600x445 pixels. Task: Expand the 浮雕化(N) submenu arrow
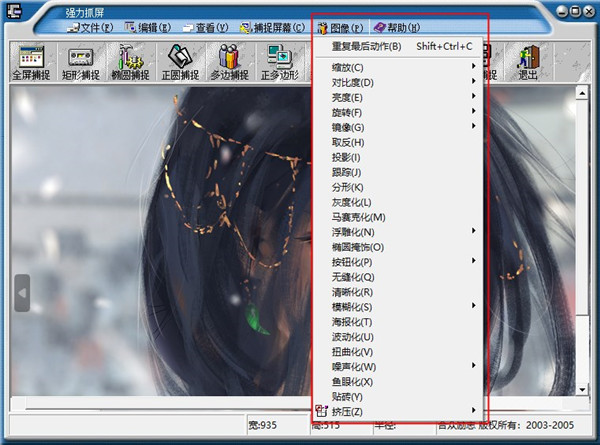(x=473, y=230)
